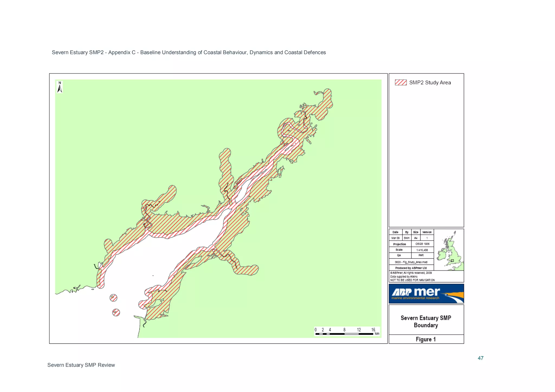Click the lower hatched island circle in the estuary
Image resolution: width=555 pixels, height=392 pixels.
pos(116,312)
